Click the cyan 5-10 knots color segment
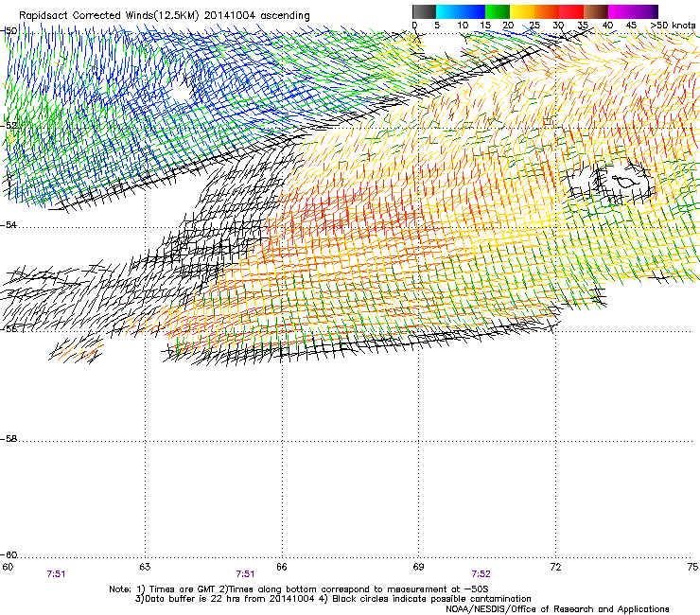 448,11
